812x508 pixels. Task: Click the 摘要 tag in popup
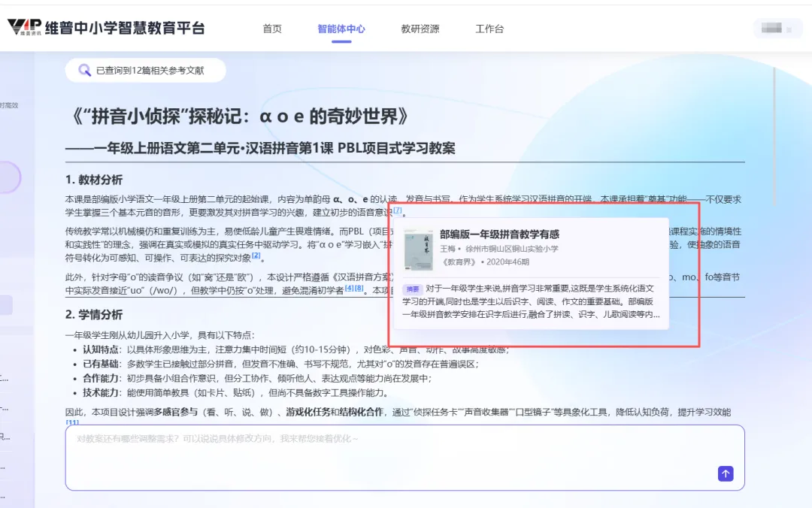click(413, 289)
